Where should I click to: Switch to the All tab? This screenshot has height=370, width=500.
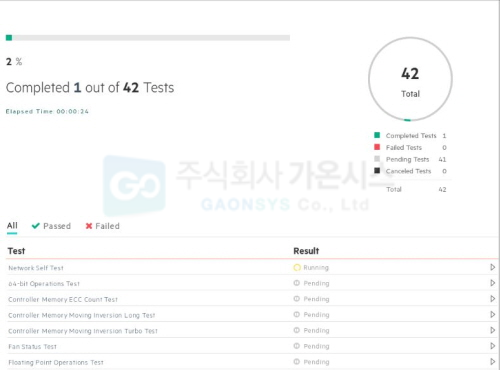pyautogui.click(x=12, y=226)
